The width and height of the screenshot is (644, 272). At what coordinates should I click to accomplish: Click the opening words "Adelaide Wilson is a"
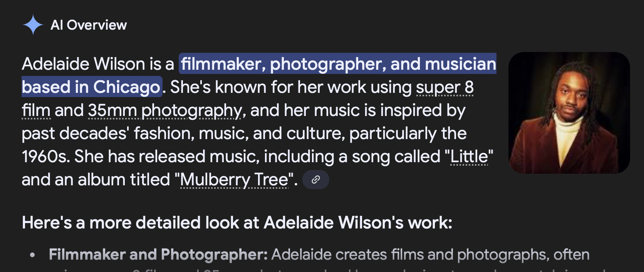(98, 64)
